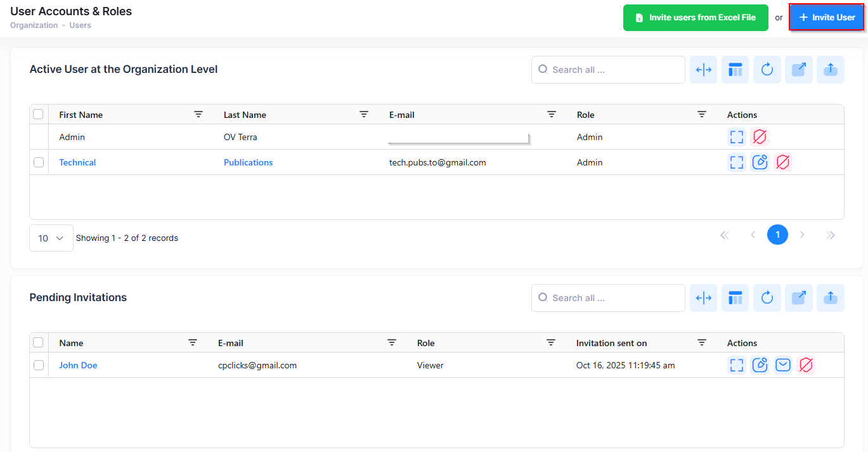Screen dimensions: 868x452
Task: Open filter on Invitation sent on column
Action: click(x=701, y=343)
